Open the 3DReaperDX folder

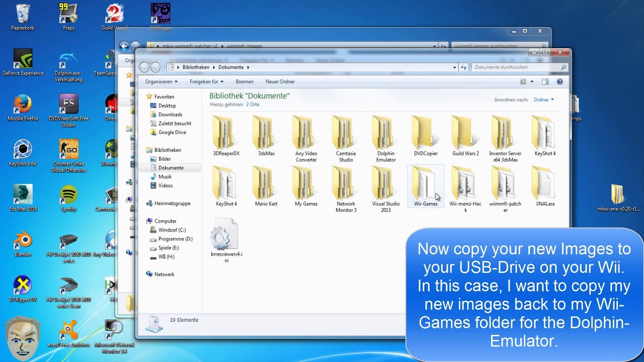coord(226,136)
